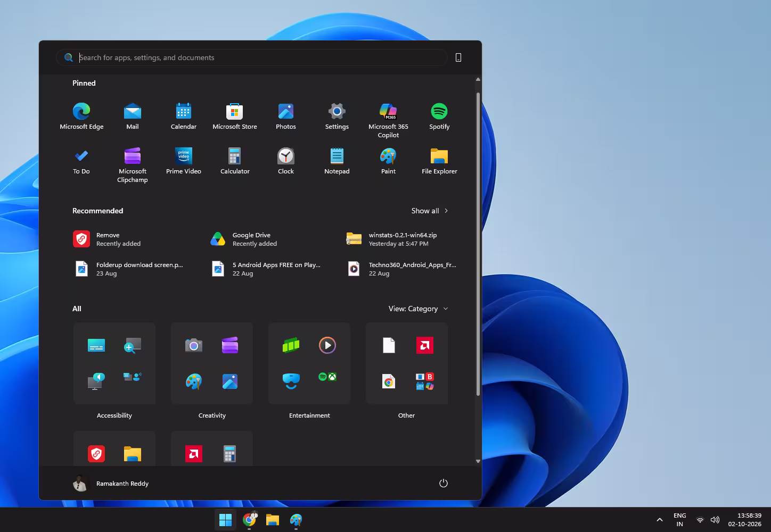Open Prime Video
The image size is (771, 532).
[184, 161]
